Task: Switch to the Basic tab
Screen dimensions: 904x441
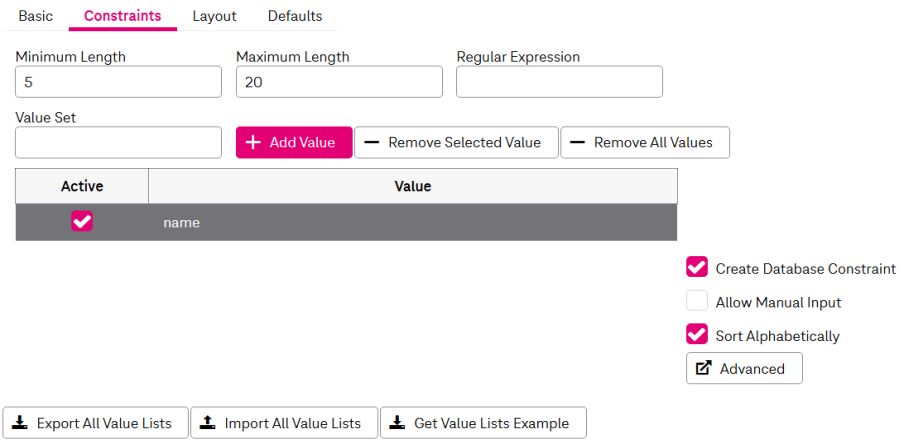Action: [36, 16]
